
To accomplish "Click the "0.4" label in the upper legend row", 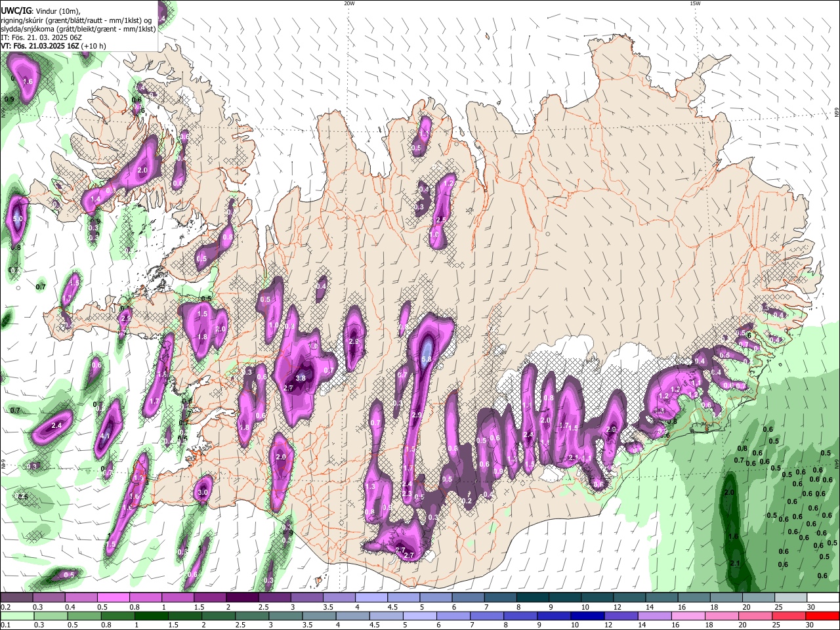I will point(70,608).
